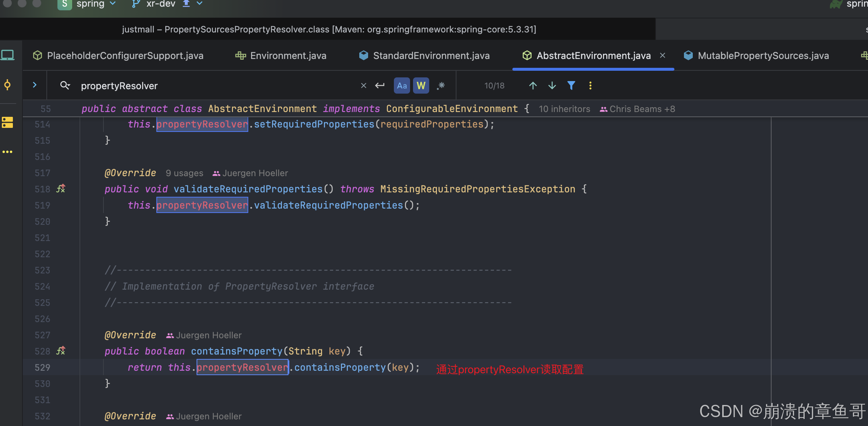
Task: Click the 9 usages inlay hint
Action: pos(184,173)
